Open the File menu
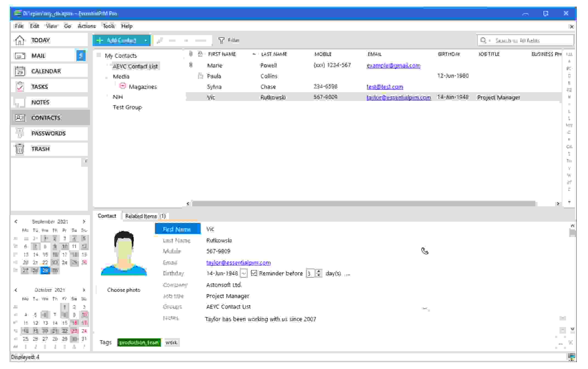 (x=19, y=26)
